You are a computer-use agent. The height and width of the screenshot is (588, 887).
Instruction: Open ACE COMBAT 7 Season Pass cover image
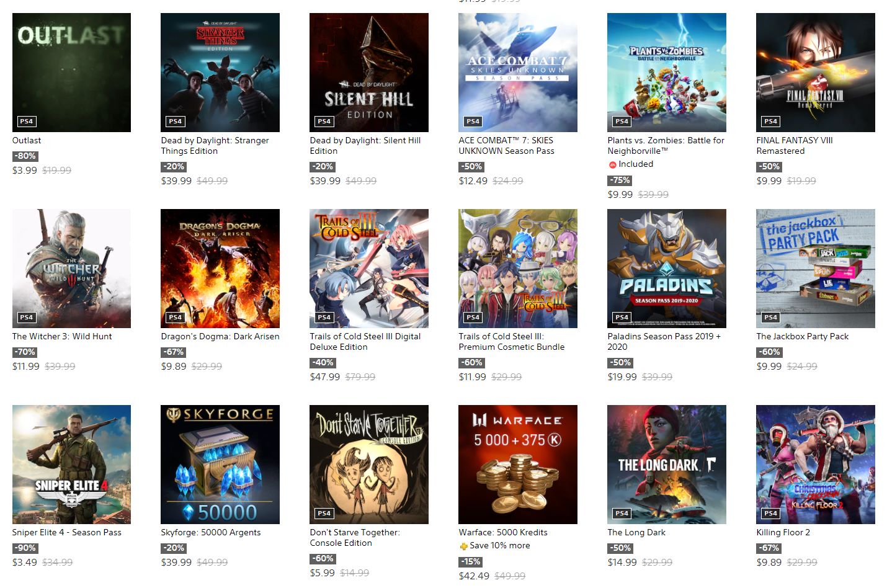click(x=518, y=73)
